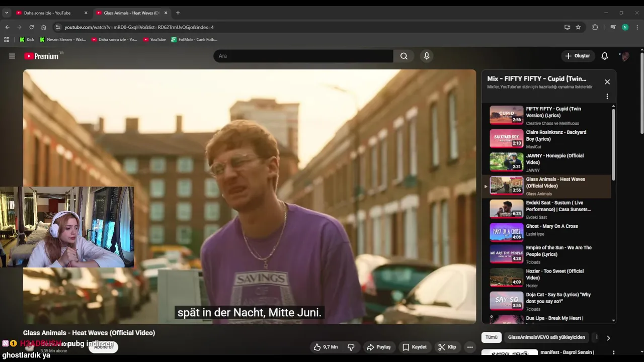Click in the Ara search field
The width and height of the screenshot is (644, 362).
tap(303, 56)
